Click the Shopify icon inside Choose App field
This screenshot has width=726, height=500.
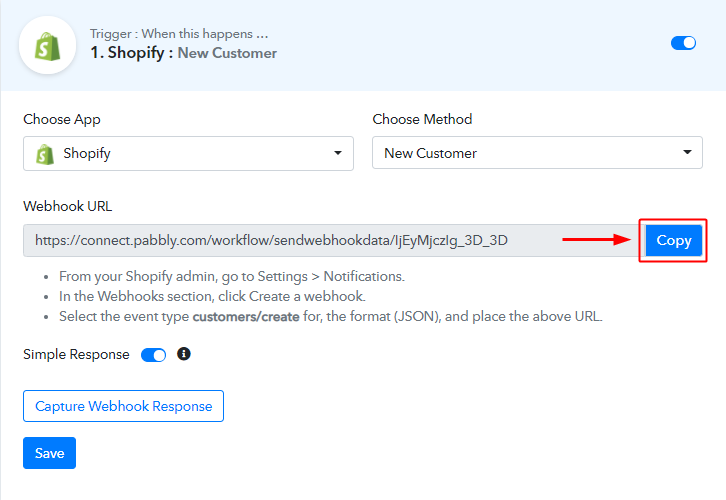[45, 154]
